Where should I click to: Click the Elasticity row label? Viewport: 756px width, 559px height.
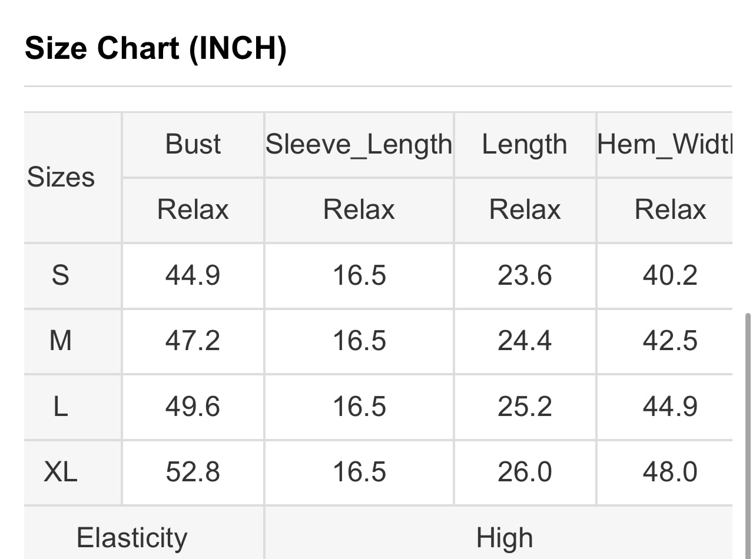pyautogui.click(x=132, y=538)
